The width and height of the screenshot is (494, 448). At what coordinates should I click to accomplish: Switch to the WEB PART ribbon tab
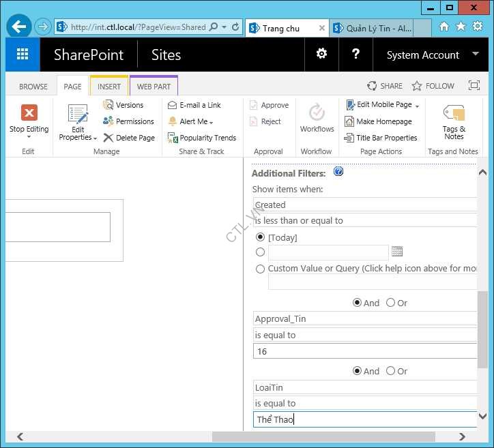(x=154, y=87)
